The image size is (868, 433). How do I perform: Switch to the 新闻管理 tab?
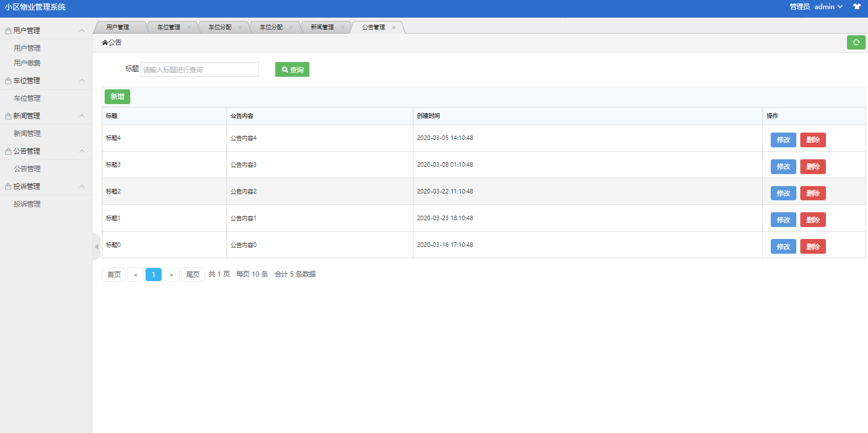pos(323,27)
